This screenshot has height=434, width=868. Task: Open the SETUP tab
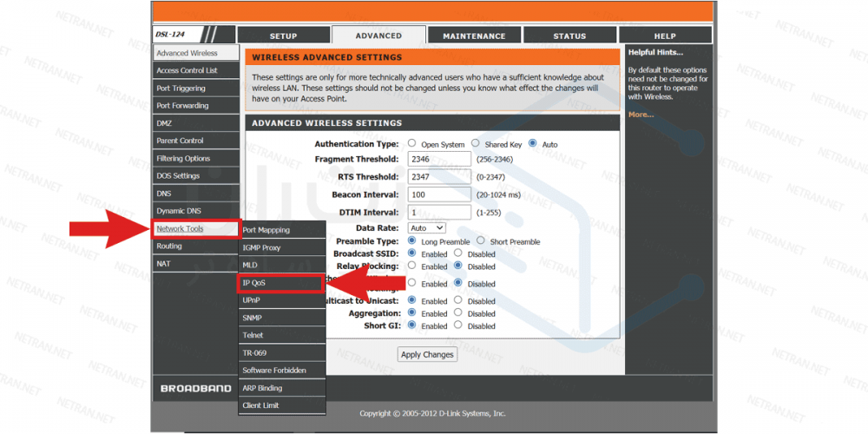coord(283,36)
